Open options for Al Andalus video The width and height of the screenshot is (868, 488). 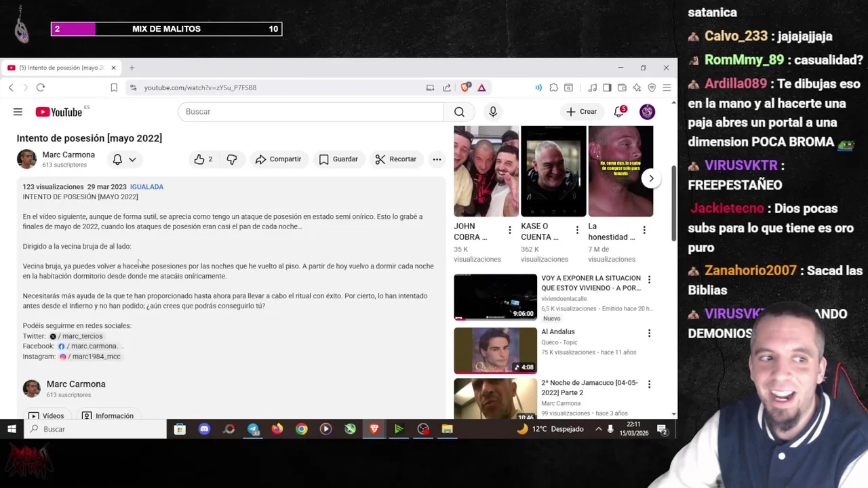tap(649, 333)
